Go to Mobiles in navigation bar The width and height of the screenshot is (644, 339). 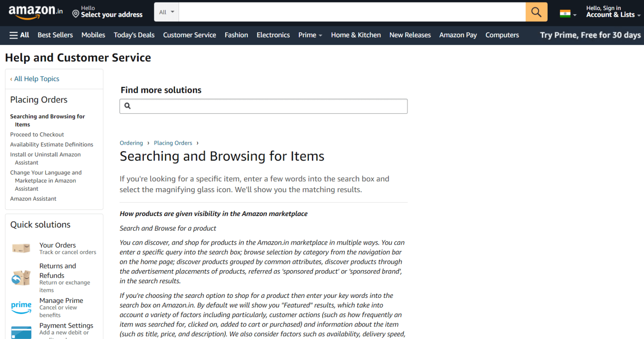[93, 35]
